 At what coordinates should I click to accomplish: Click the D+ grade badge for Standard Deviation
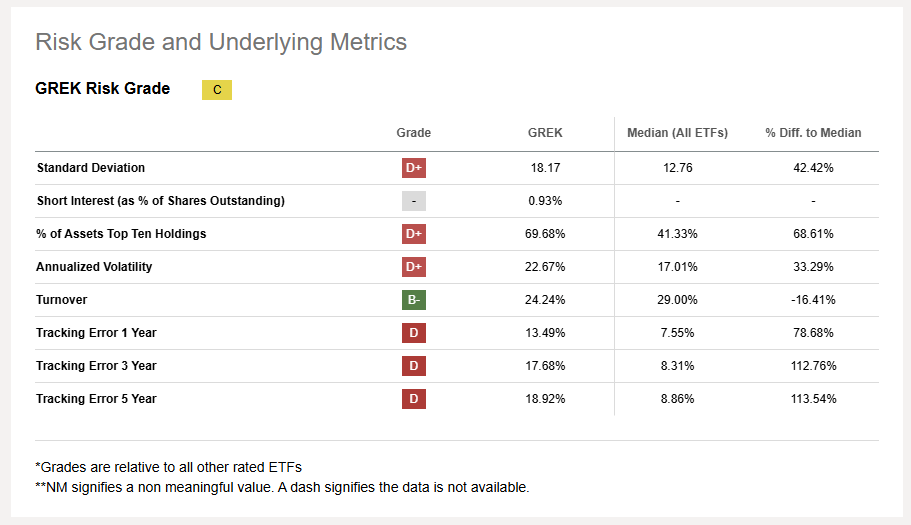pyautogui.click(x=414, y=168)
